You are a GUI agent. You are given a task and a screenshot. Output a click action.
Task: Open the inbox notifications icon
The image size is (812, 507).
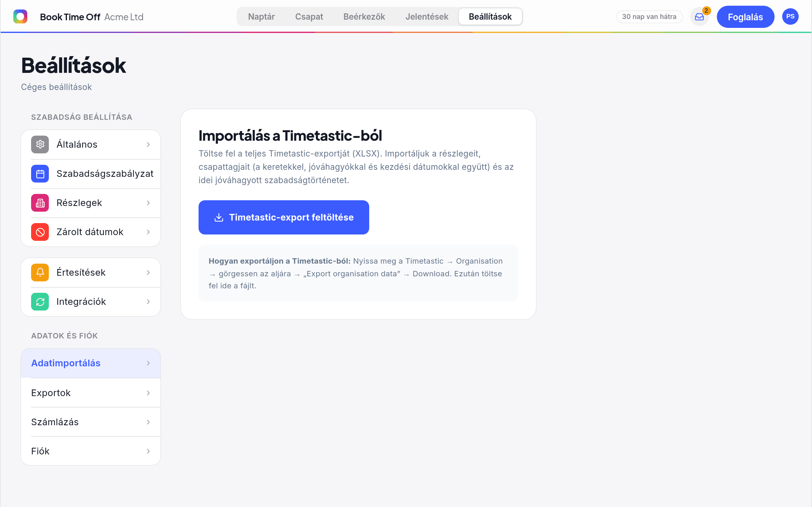coord(699,17)
